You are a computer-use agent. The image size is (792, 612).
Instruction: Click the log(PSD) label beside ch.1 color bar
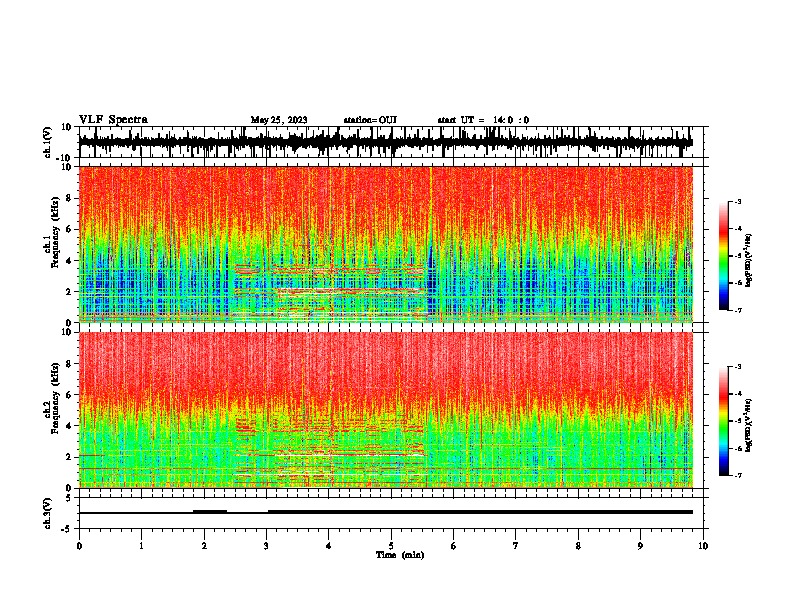748,261
